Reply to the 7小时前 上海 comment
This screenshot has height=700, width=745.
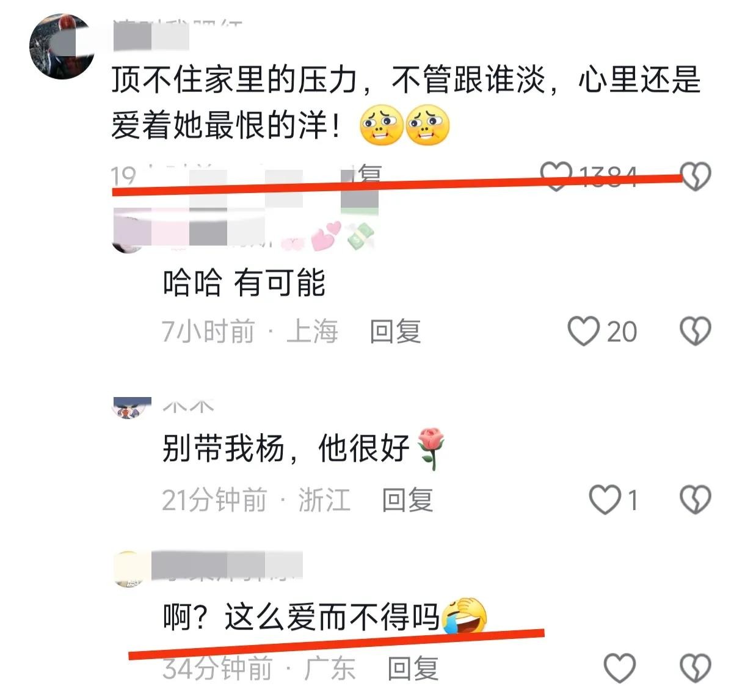pyautogui.click(x=395, y=332)
